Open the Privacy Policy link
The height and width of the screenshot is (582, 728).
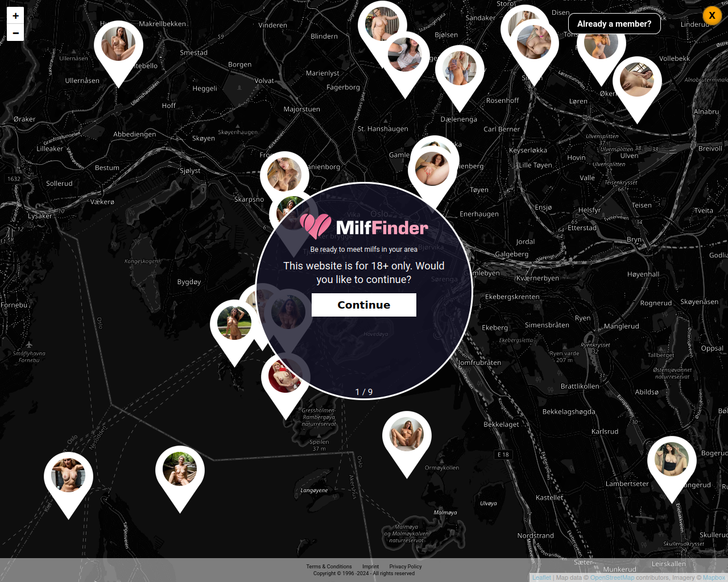pos(406,567)
